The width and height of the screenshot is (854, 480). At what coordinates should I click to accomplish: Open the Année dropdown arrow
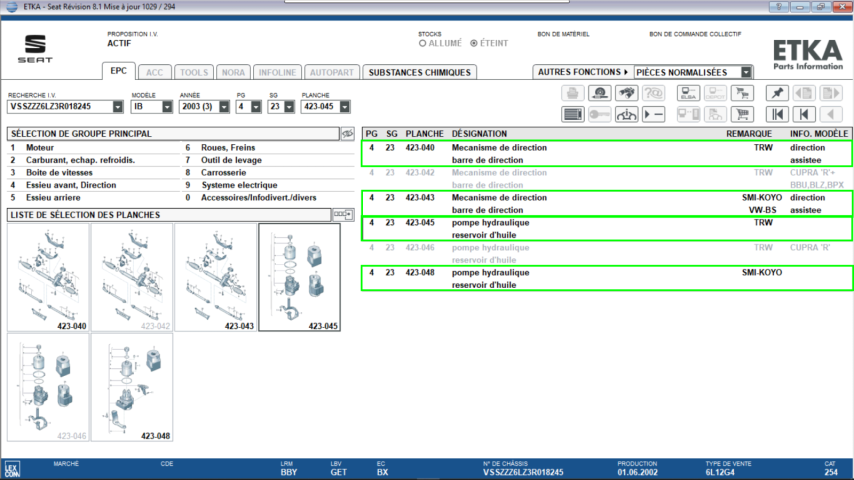(224, 107)
